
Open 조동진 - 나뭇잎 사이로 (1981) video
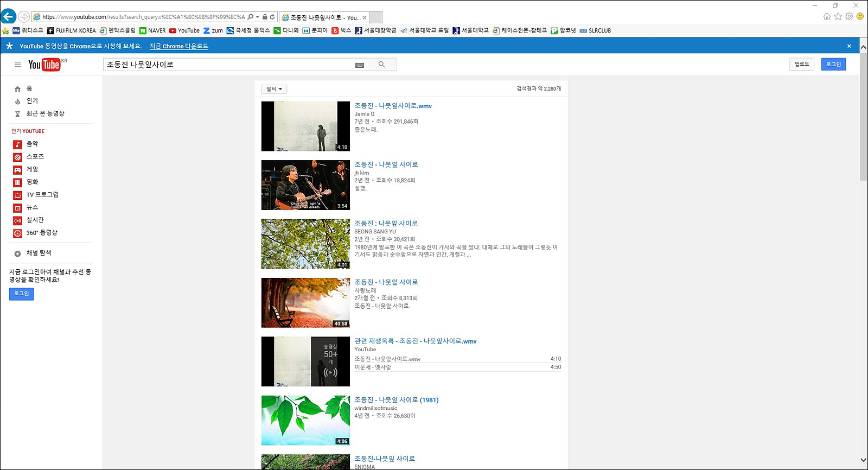[x=397, y=400]
